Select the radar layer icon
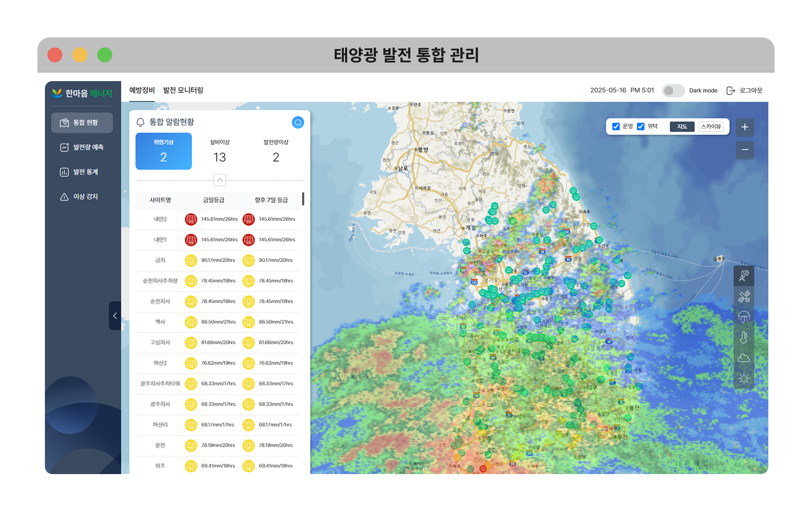 point(744,276)
